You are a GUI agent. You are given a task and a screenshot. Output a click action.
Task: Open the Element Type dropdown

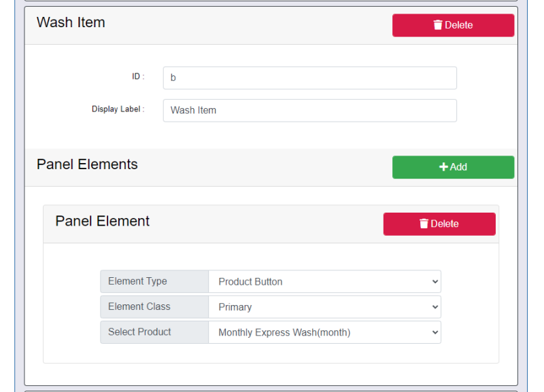(x=324, y=281)
